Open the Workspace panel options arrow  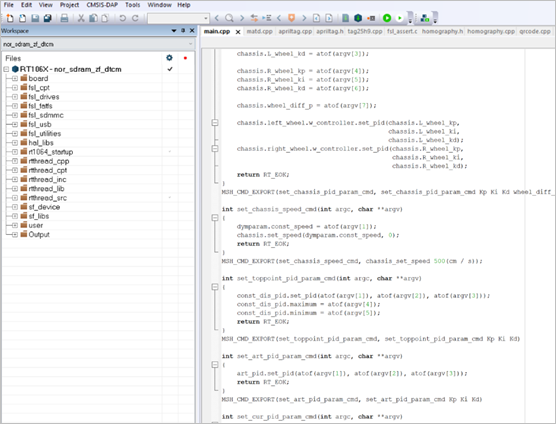[174, 31]
